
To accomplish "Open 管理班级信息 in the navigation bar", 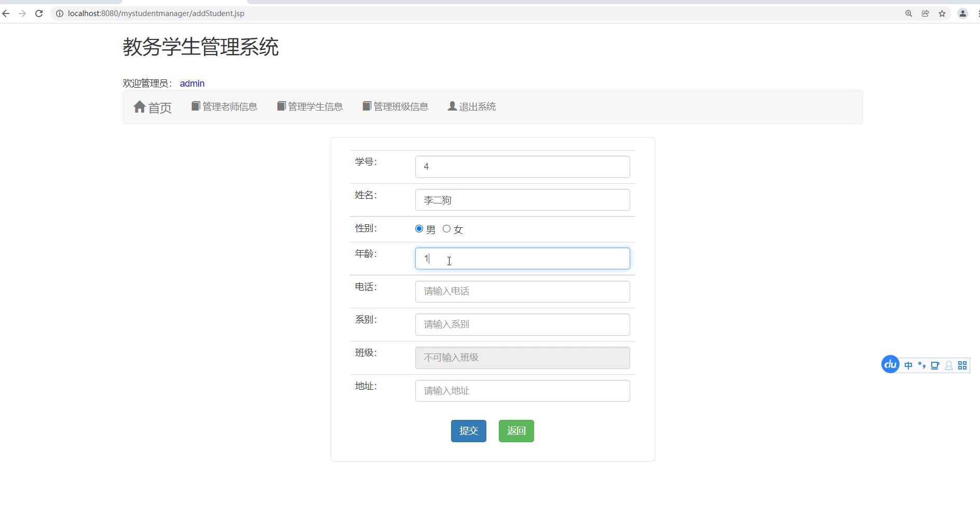I will pos(396,106).
